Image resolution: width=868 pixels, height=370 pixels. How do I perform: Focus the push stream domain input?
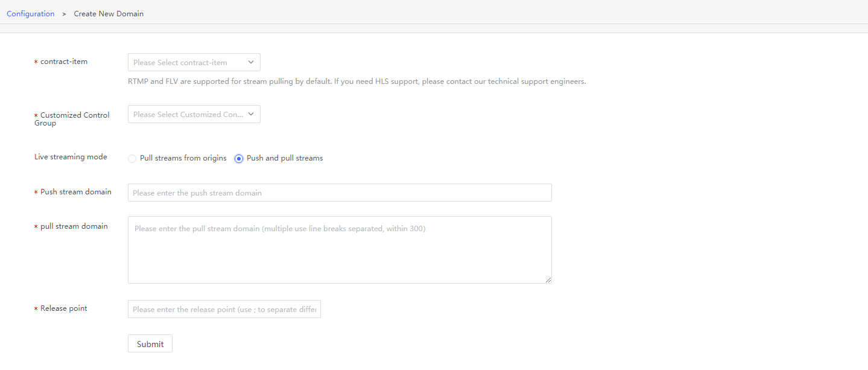coord(340,193)
